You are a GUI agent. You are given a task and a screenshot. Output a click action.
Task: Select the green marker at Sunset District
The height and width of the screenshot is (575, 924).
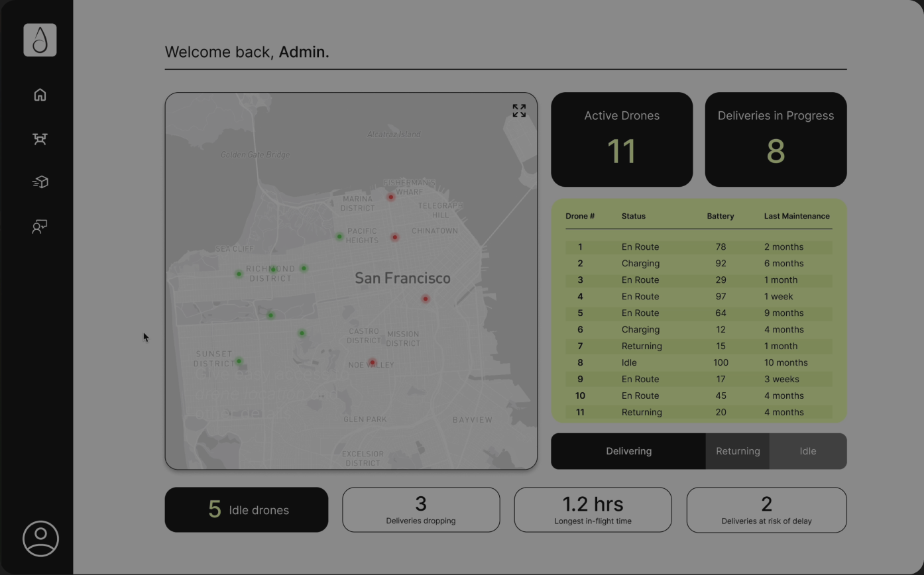[x=239, y=361]
